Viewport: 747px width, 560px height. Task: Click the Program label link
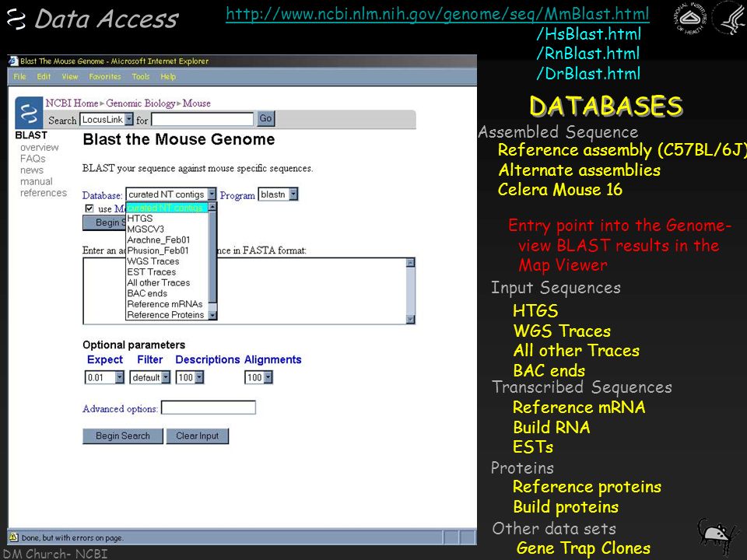(237, 195)
